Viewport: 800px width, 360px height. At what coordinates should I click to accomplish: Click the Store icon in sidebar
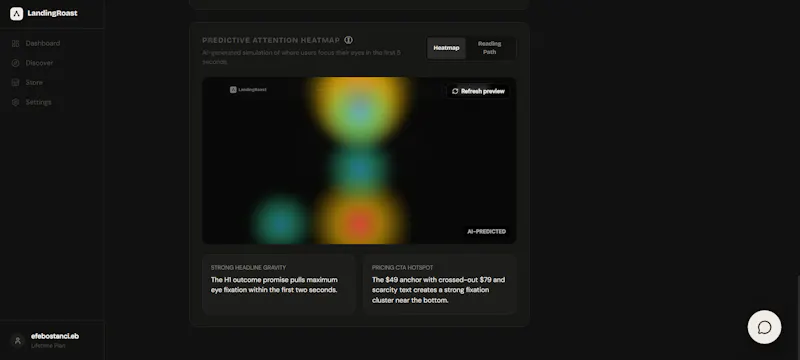point(15,83)
